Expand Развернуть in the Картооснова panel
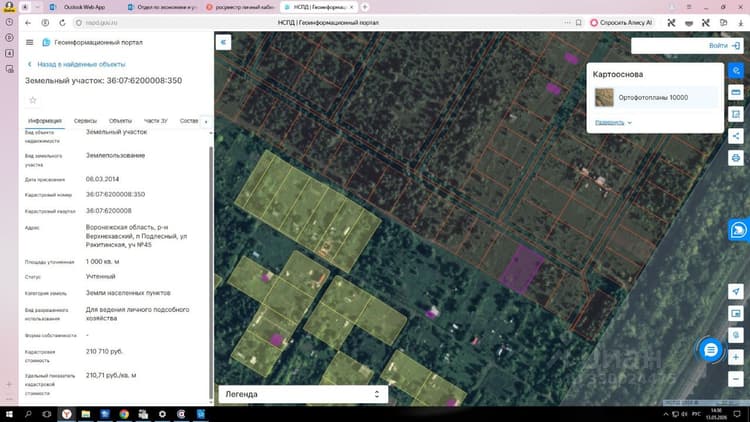Image resolution: width=750 pixels, height=422 pixels. pos(613,122)
